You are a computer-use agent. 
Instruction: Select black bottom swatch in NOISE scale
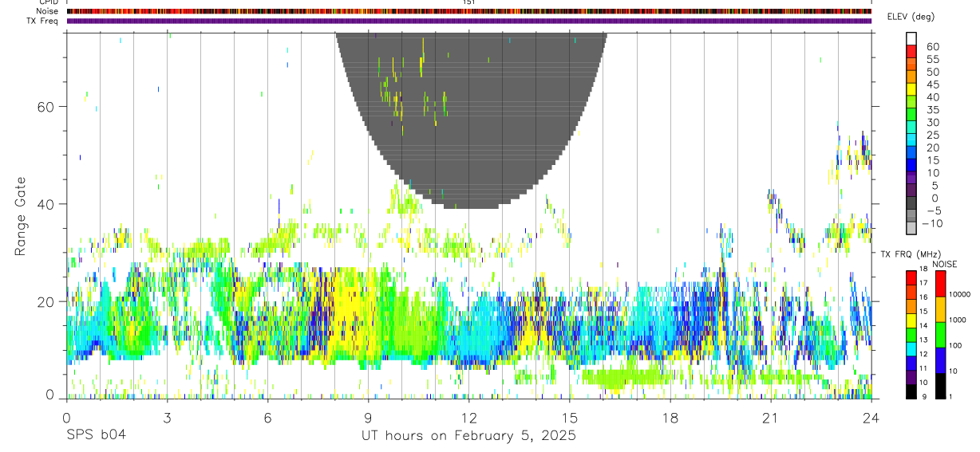[939, 385]
